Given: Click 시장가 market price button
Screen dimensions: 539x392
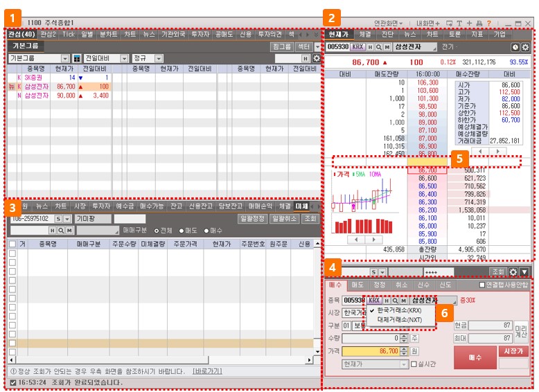Looking at the screenshot, I should point(513,351).
